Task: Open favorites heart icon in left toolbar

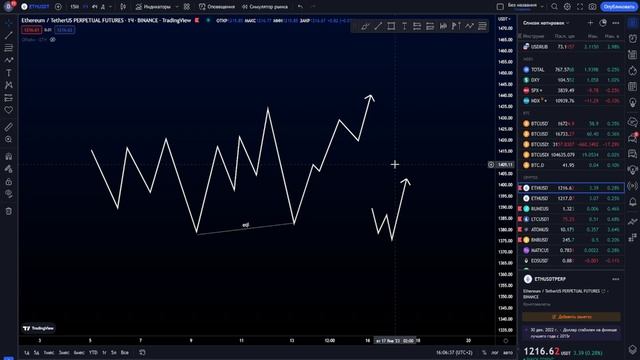Action: [x=9, y=110]
